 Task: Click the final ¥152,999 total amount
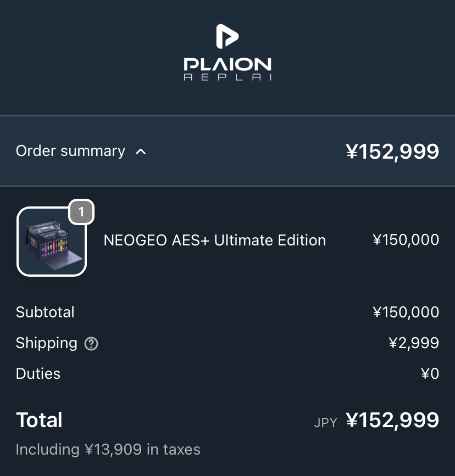[x=392, y=420]
